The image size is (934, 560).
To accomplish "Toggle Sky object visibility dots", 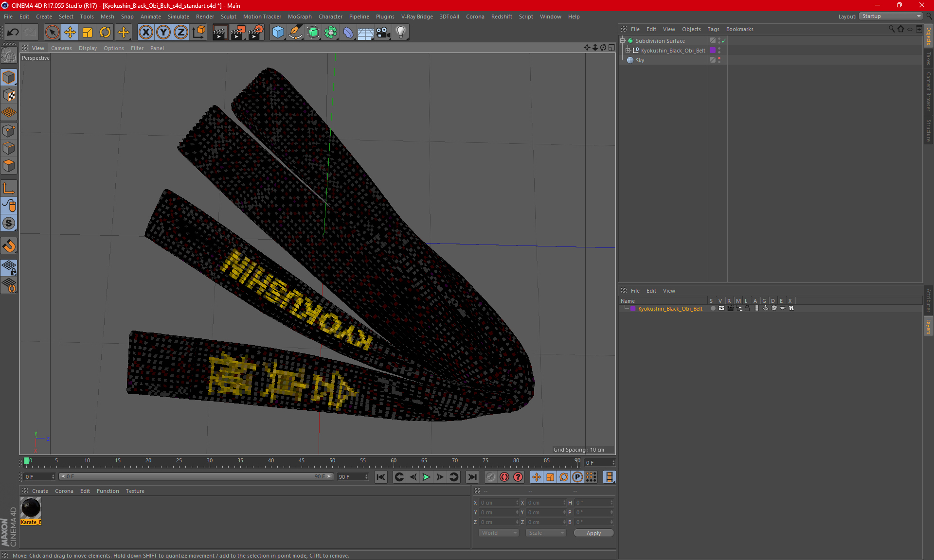I will 719,60.
